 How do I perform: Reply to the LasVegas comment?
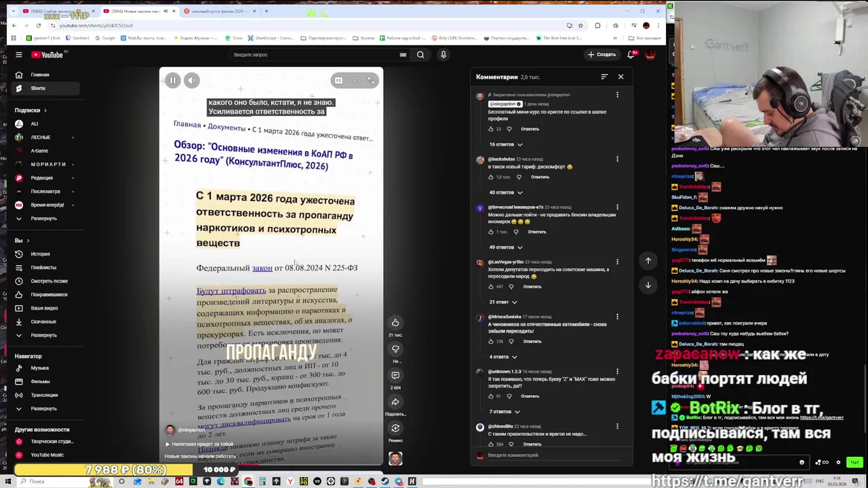(x=532, y=287)
